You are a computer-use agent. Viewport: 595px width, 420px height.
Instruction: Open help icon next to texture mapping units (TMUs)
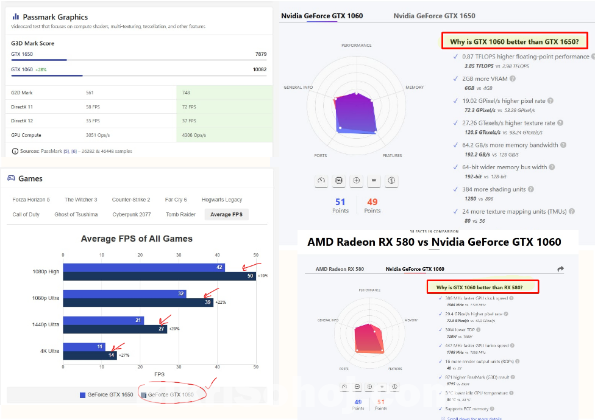(x=571, y=211)
